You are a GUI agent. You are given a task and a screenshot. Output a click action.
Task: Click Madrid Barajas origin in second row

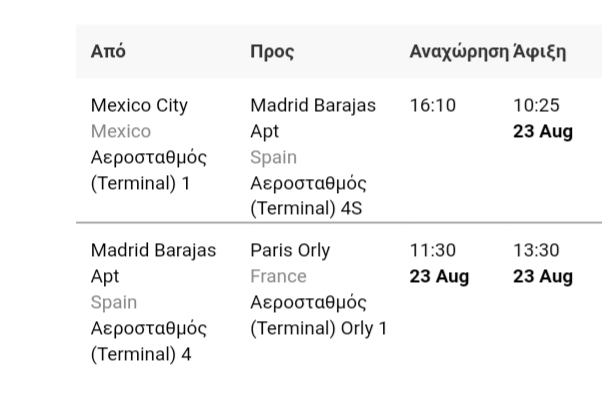click(154, 263)
